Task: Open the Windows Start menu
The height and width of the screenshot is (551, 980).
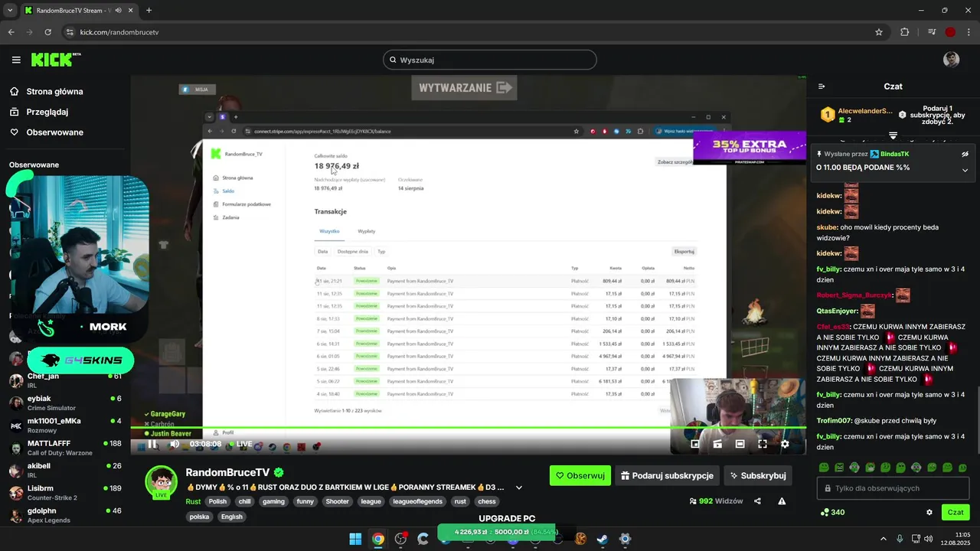Action: 355,539
